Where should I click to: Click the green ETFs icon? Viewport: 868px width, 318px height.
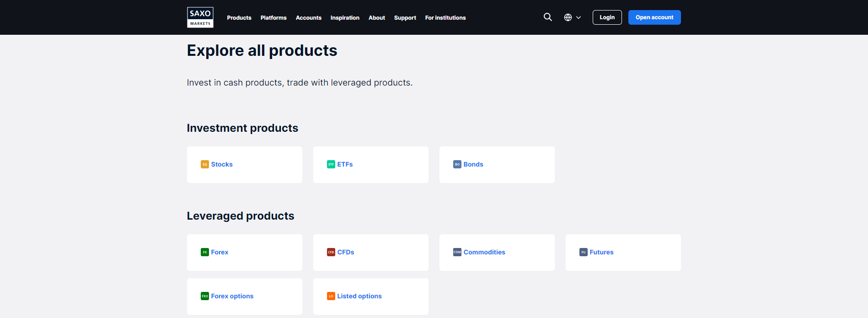[x=331, y=164]
